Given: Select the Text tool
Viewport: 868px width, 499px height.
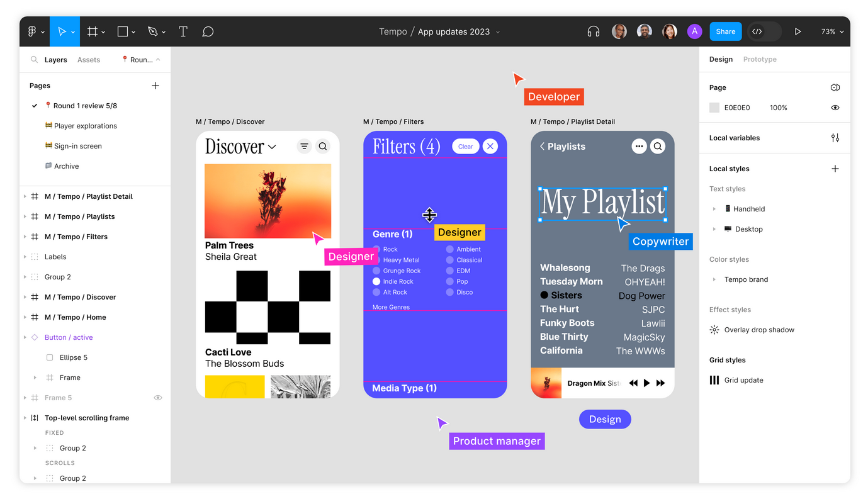Looking at the screenshot, I should tap(183, 31).
